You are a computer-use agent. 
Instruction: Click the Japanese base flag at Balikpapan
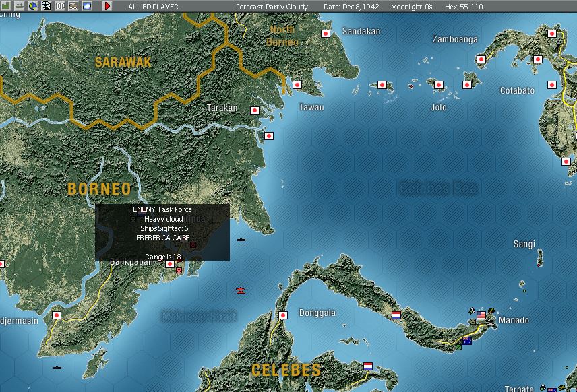click(x=170, y=263)
